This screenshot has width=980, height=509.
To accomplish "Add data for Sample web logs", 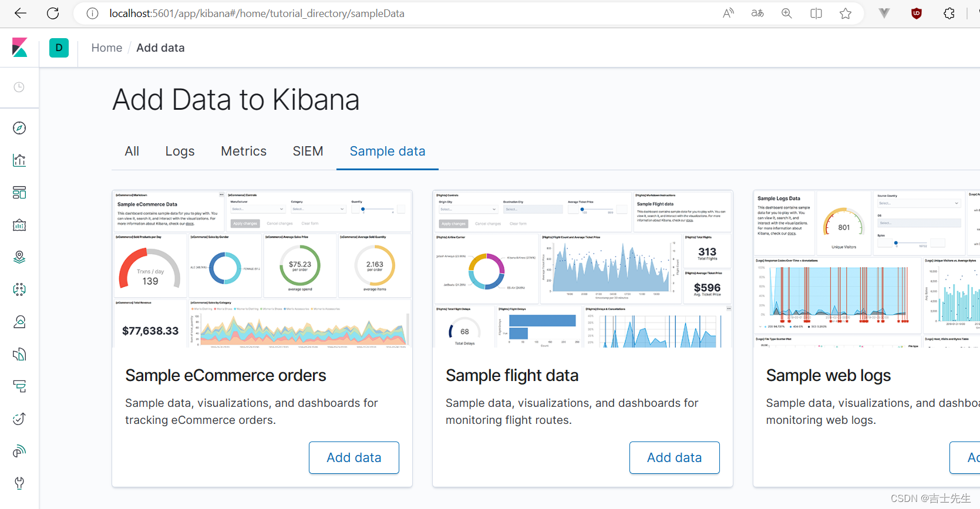I will coord(966,457).
